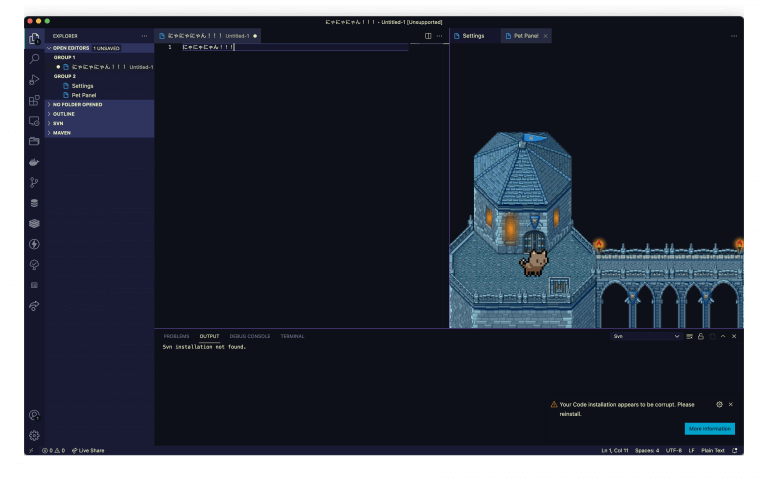Select Pet Panel in Open Editors list

pyautogui.click(x=84, y=95)
